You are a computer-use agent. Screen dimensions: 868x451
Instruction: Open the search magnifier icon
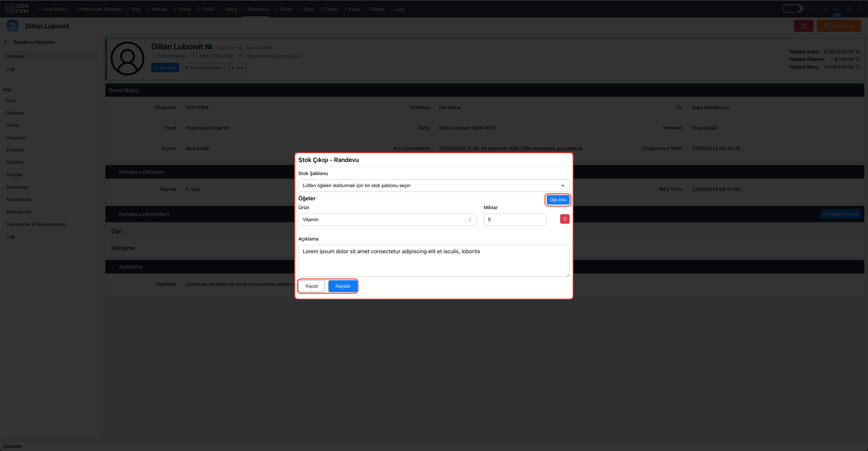[x=813, y=9]
